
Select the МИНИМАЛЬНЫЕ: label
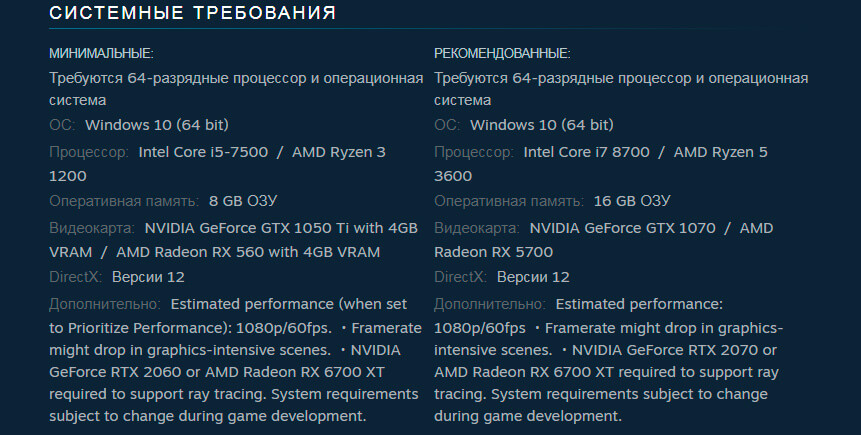(102, 53)
